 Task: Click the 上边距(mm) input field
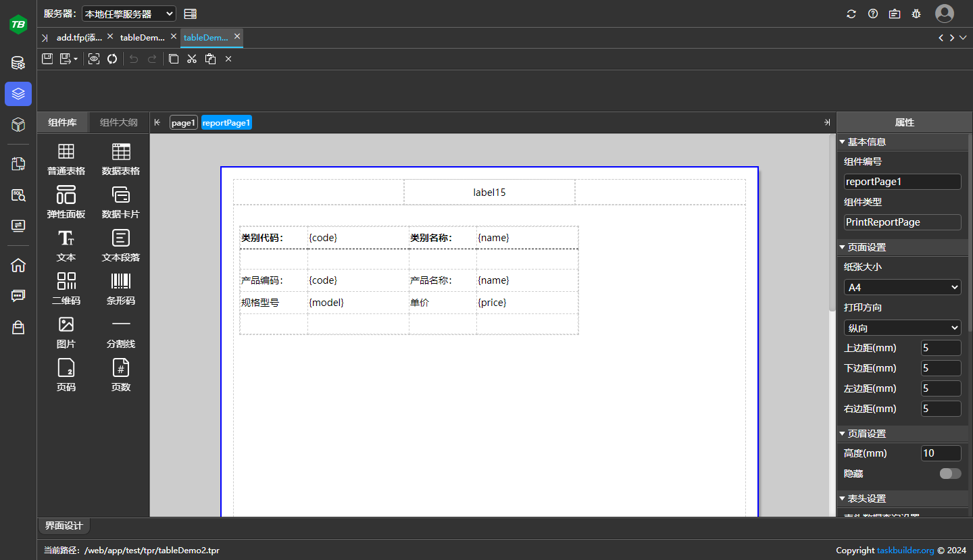point(941,348)
